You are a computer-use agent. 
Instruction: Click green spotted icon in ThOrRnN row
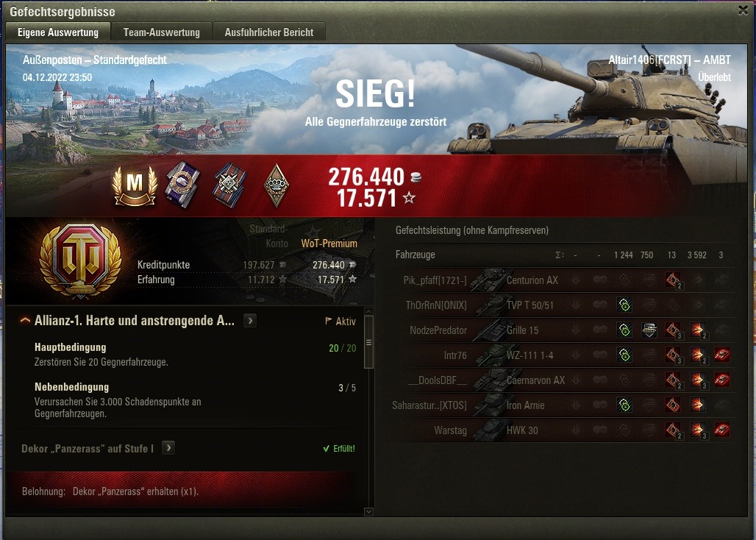coord(624,305)
